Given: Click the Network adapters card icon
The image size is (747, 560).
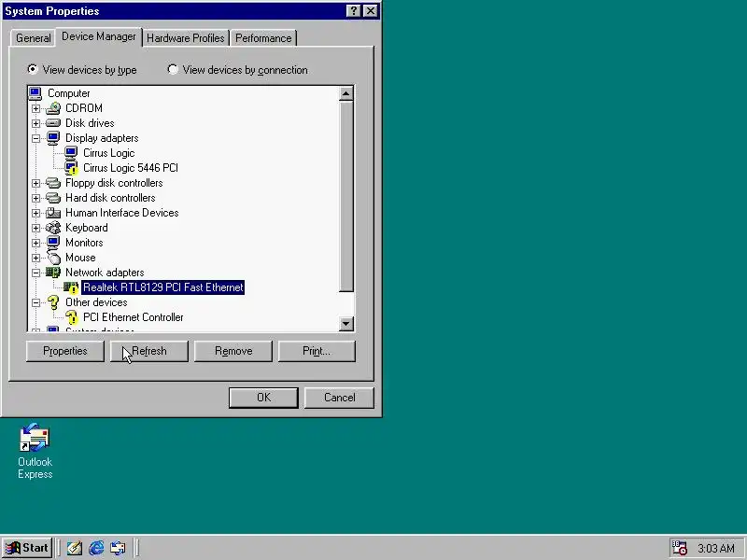Looking at the screenshot, I should (x=53, y=273).
